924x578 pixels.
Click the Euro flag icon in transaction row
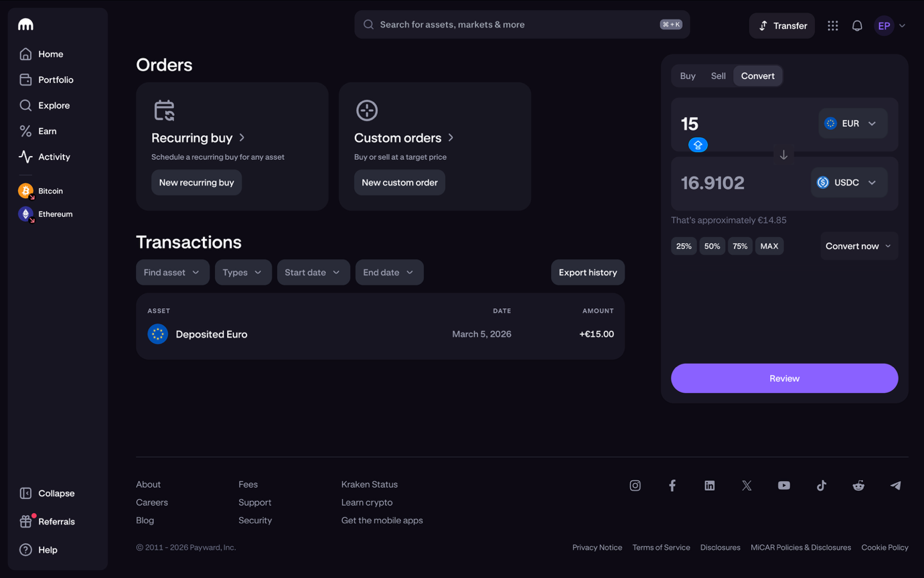158,334
